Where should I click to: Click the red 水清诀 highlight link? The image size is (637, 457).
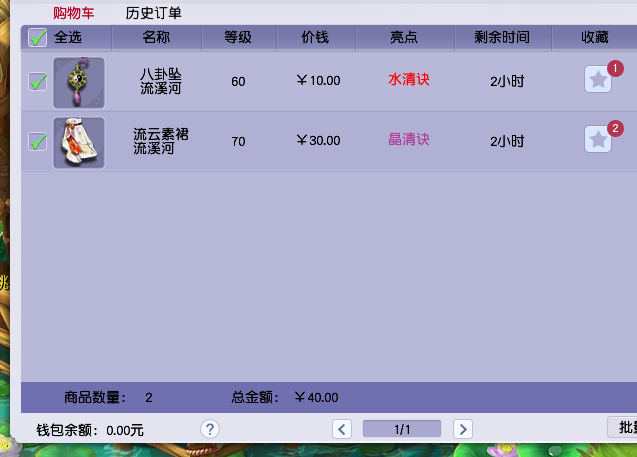[x=408, y=80]
